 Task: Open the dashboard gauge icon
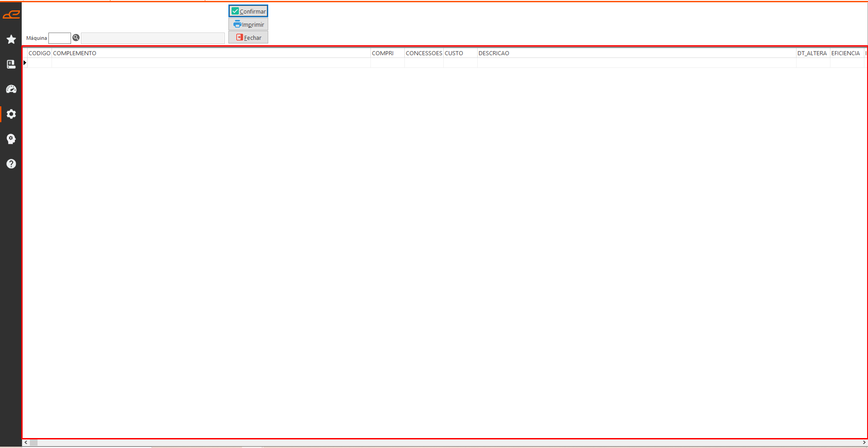[11, 89]
